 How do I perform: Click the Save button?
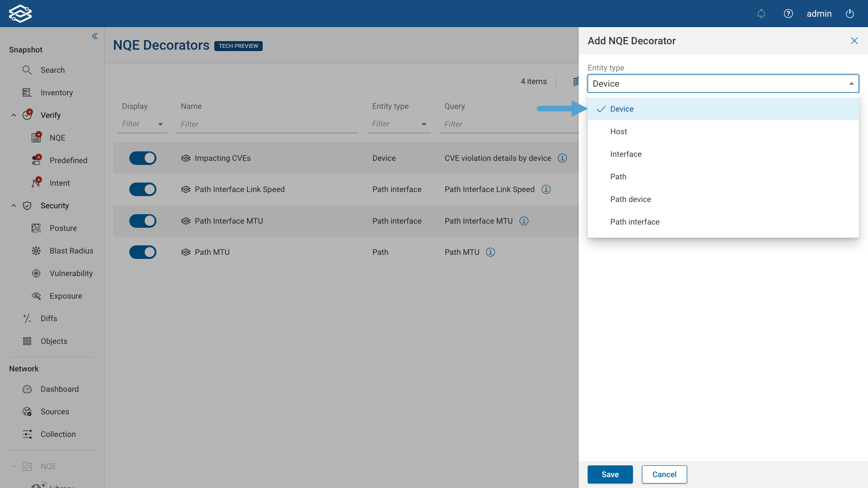coord(610,474)
